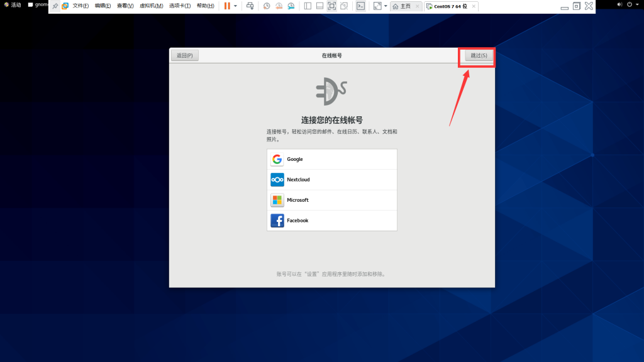Open the snapshot manager icon

click(291, 6)
